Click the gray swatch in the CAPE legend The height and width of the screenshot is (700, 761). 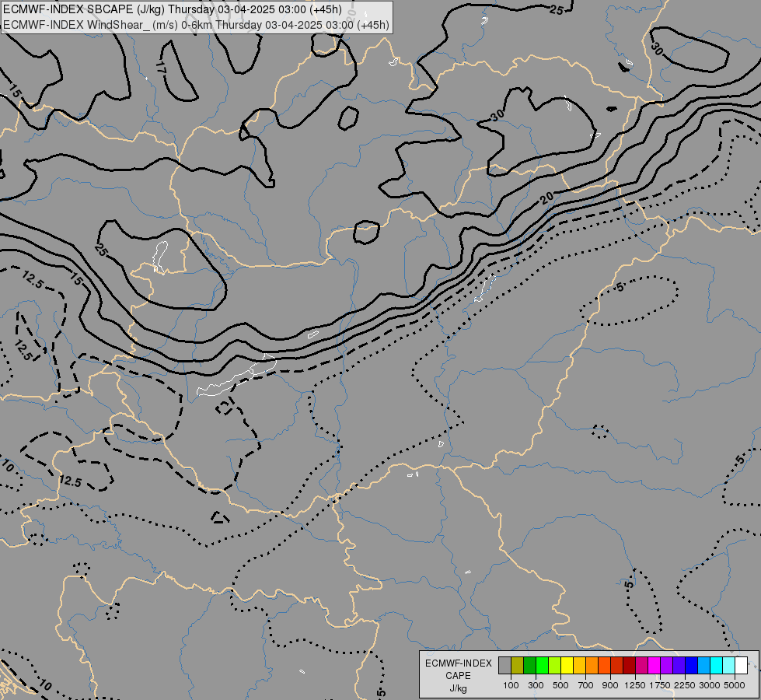point(504,666)
